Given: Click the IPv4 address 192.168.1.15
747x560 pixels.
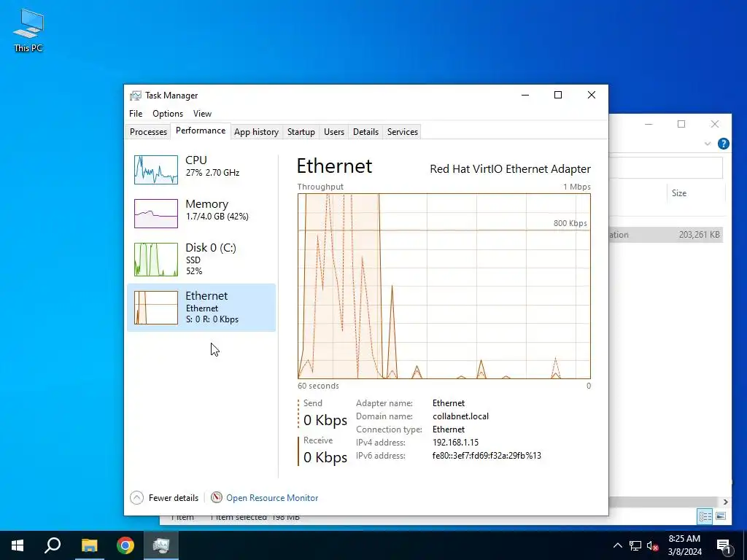Looking at the screenshot, I should tap(455, 443).
